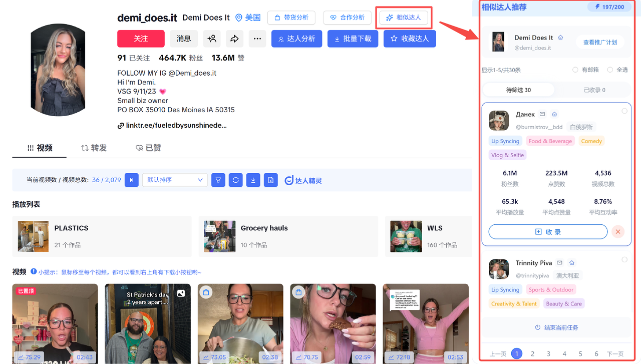The image size is (641, 364).
Task: Go to page 2 of recommendations
Action: tap(532, 354)
